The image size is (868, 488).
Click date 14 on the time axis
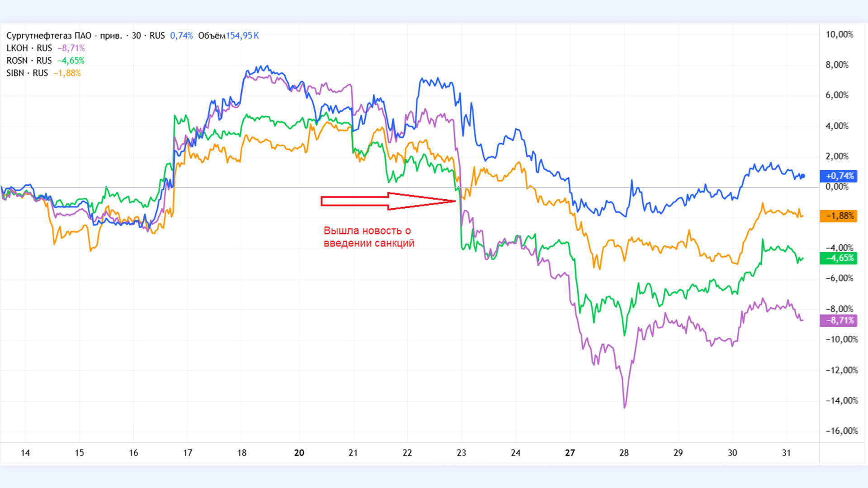[25, 453]
